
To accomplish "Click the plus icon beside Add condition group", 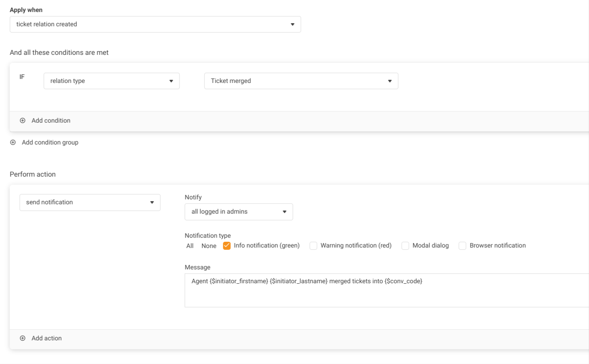I will coord(13,143).
